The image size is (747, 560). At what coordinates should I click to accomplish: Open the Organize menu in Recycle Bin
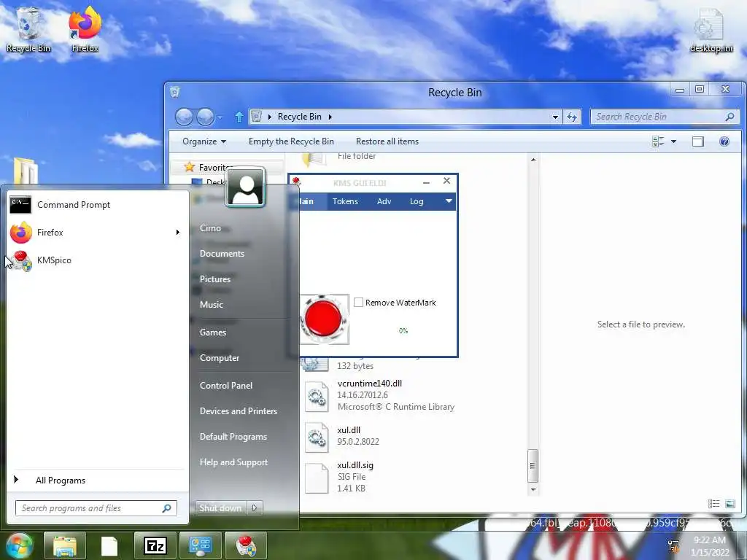tap(204, 141)
